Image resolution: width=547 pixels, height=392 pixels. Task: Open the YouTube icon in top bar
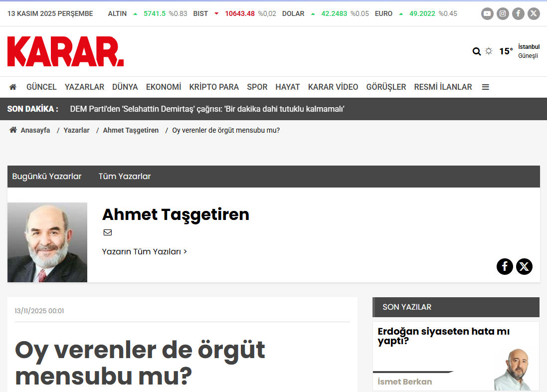487,13
